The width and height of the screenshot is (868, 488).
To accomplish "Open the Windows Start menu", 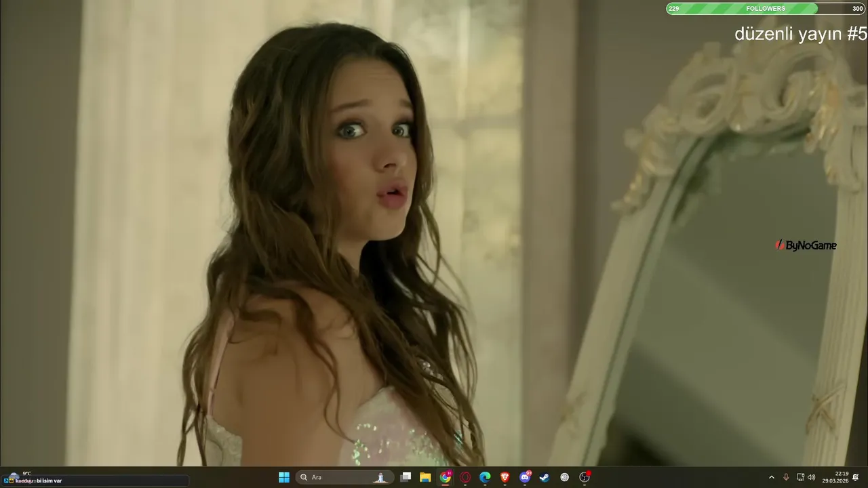I will (284, 477).
